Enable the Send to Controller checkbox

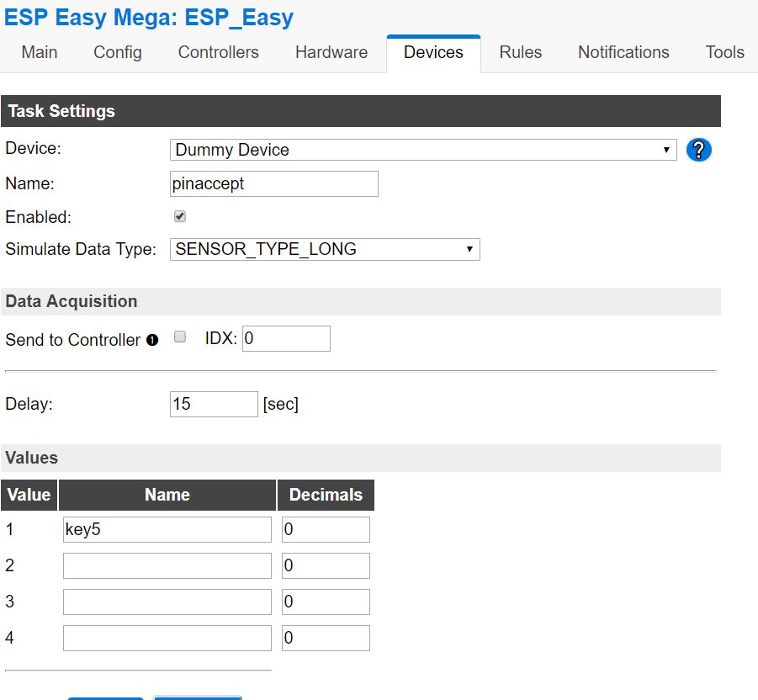[180, 337]
